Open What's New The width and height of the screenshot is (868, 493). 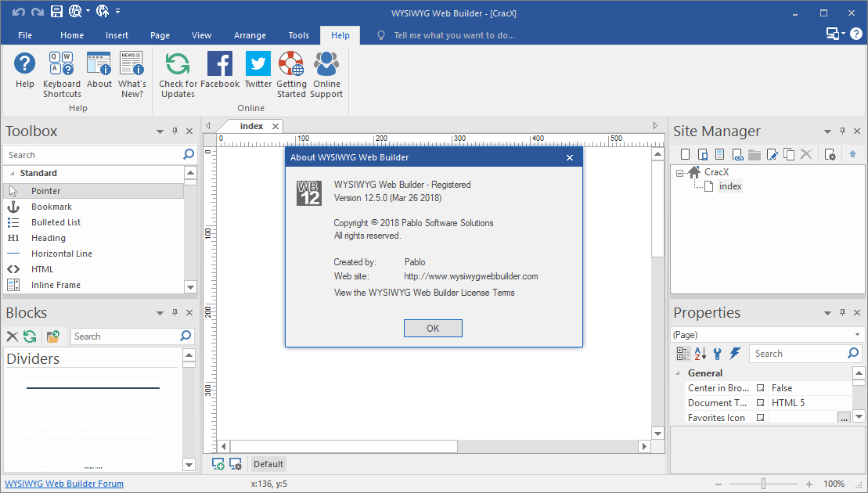point(131,74)
